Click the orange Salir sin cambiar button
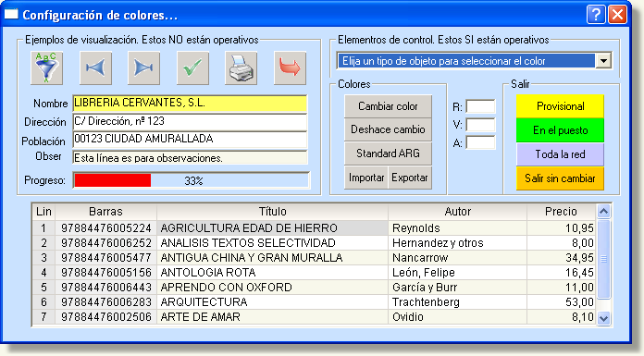 [x=560, y=178]
